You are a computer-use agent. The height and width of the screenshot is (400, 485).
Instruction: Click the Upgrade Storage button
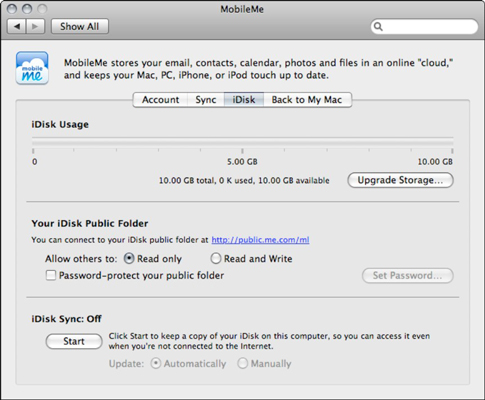400,180
